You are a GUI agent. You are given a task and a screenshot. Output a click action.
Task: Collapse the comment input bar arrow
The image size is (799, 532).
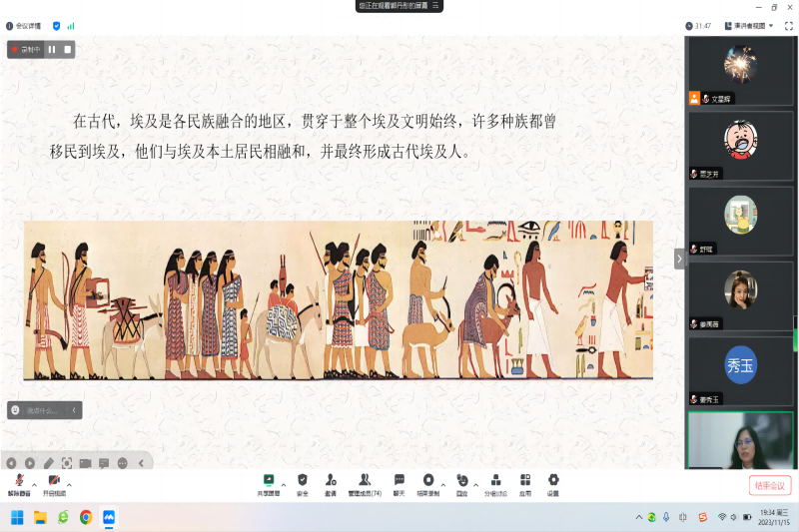[74, 410]
